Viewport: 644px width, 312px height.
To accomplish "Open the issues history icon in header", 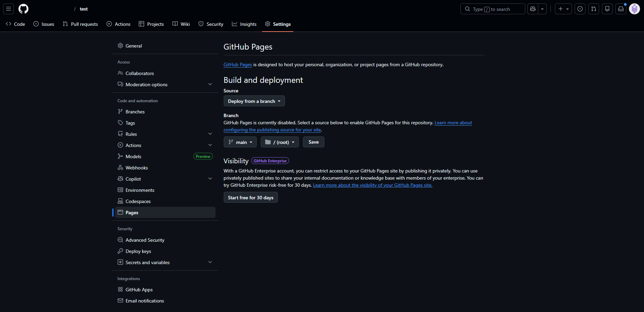I will coord(580,9).
